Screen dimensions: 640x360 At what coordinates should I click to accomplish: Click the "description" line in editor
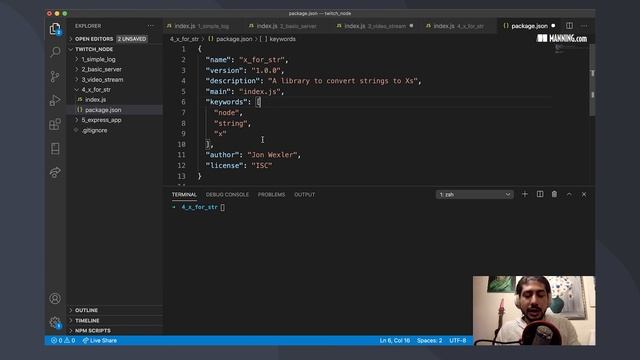click(313, 81)
